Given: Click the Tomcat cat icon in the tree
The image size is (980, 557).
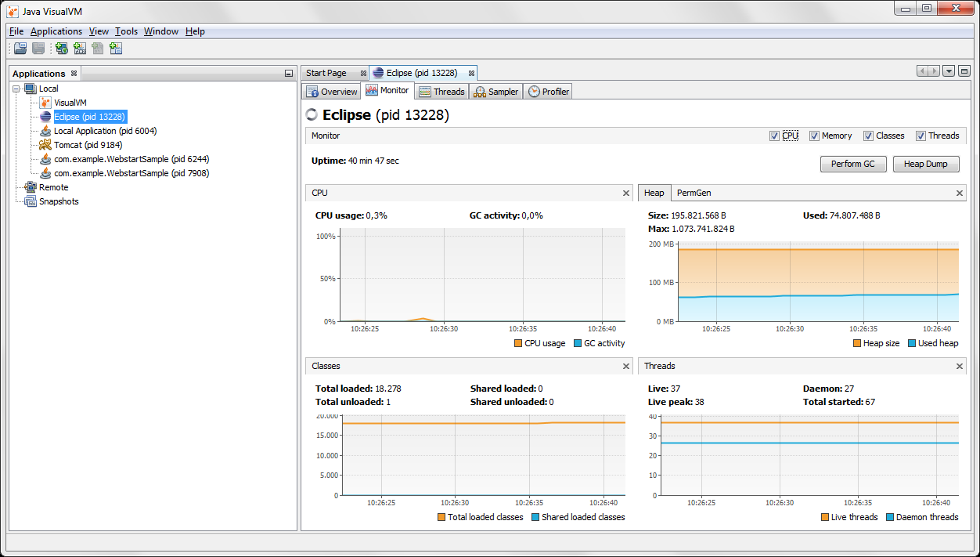Looking at the screenshot, I should pos(45,145).
